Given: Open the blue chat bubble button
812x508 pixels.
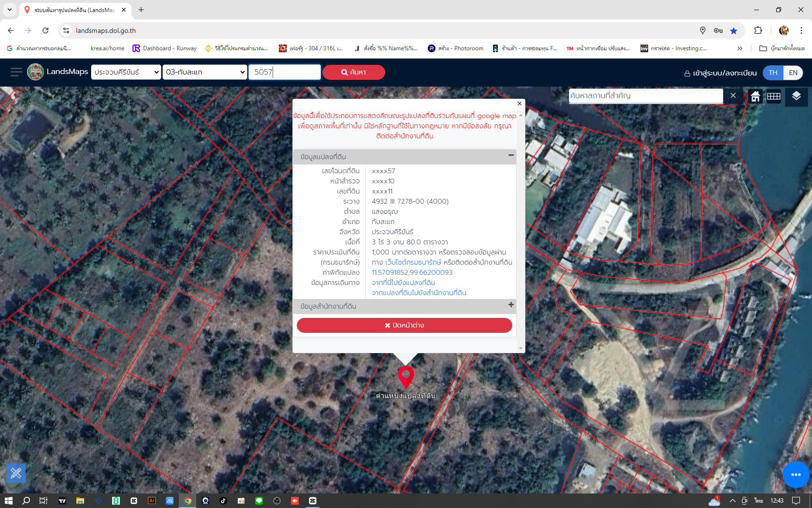Looking at the screenshot, I should pyautogui.click(x=796, y=475).
